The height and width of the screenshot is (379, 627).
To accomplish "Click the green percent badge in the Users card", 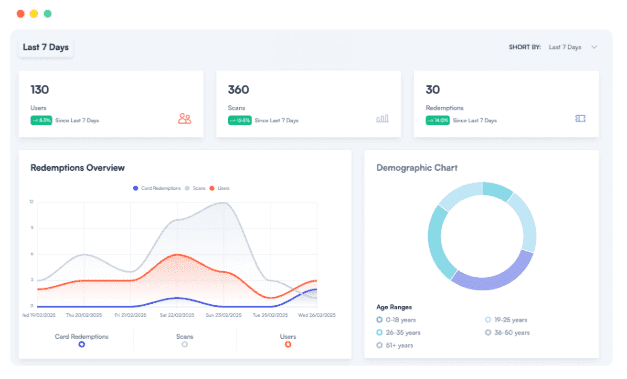I will pyautogui.click(x=41, y=120).
